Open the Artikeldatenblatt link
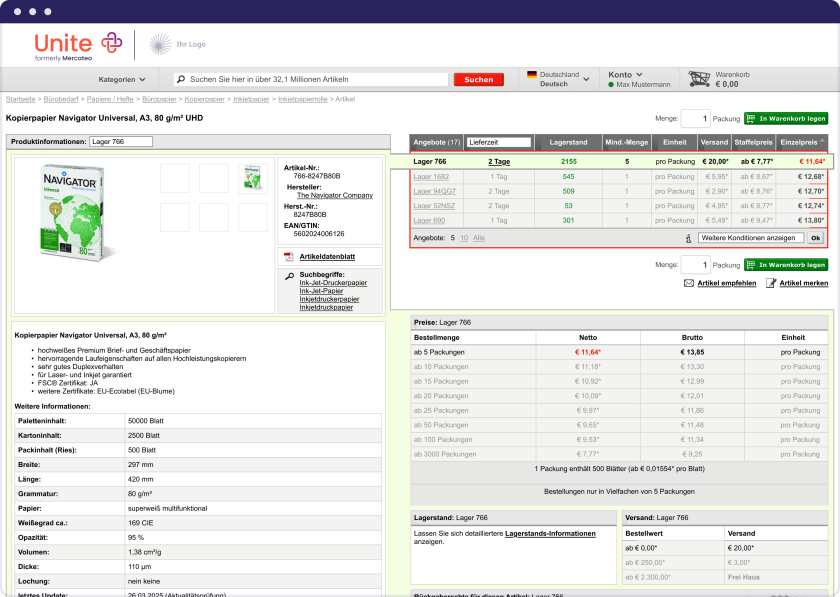Image resolution: width=840 pixels, height=597 pixels. 327,257
